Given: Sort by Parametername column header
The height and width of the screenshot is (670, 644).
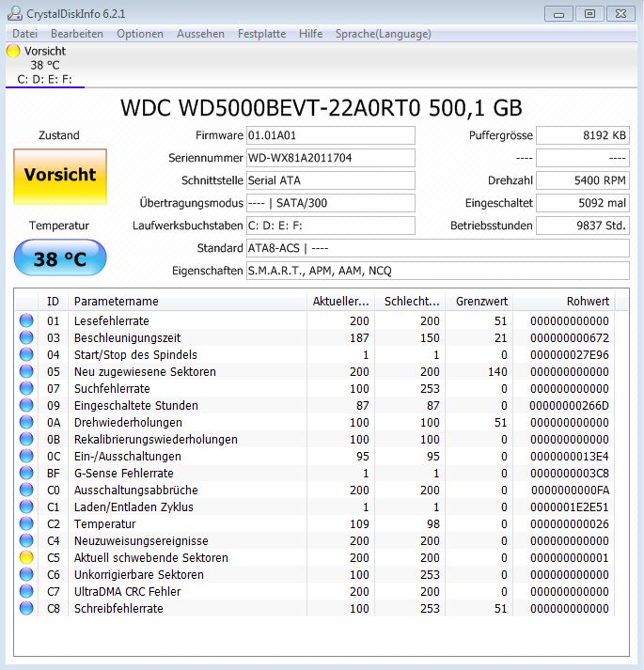Looking at the screenshot, I should pos(187,302).
